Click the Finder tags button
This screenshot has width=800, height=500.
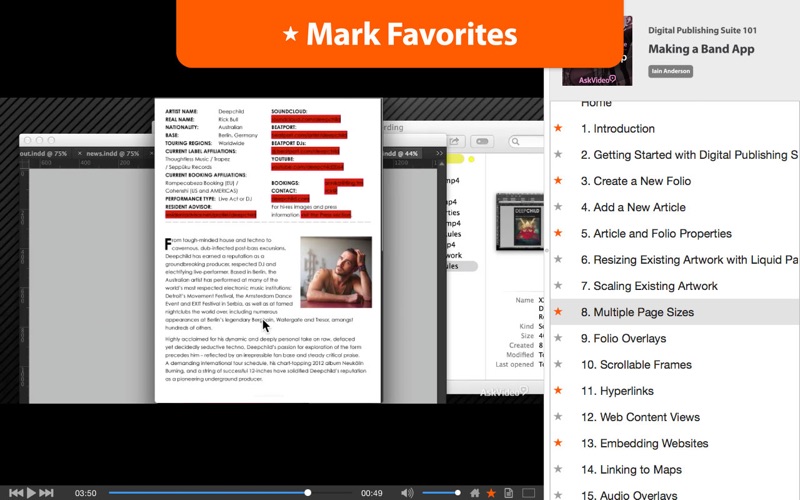point(482,141)
